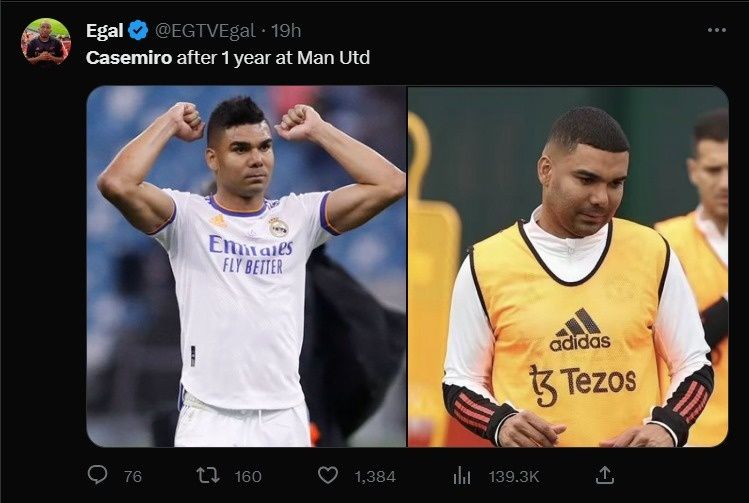Open the left photo in white jersey

pos(246,266)
